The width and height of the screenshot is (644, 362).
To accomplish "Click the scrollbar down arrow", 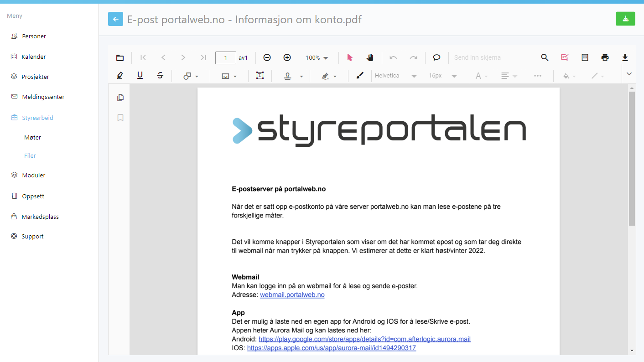I will pos(632,351).
